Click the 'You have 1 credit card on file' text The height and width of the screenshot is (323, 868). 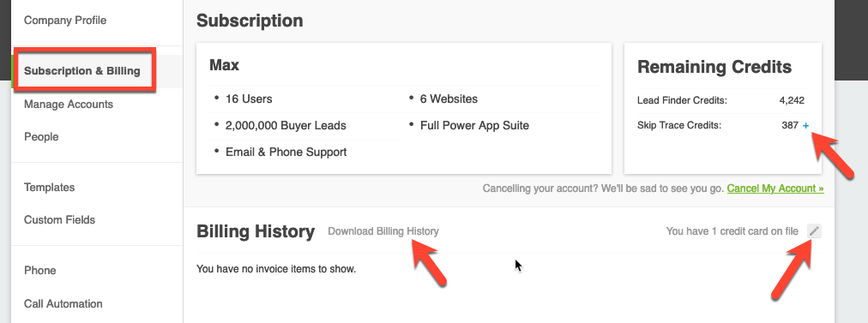pyautogui.click(x=732, y=231)
